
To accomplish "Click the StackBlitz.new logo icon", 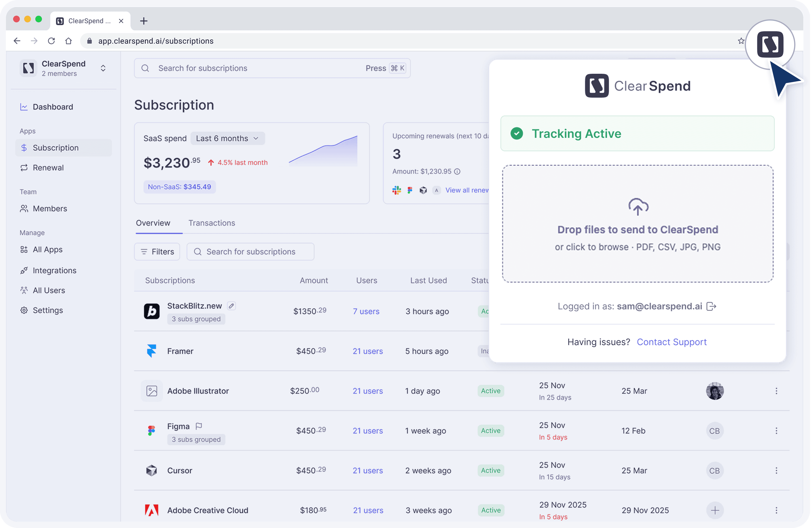I will coord(151,311).
